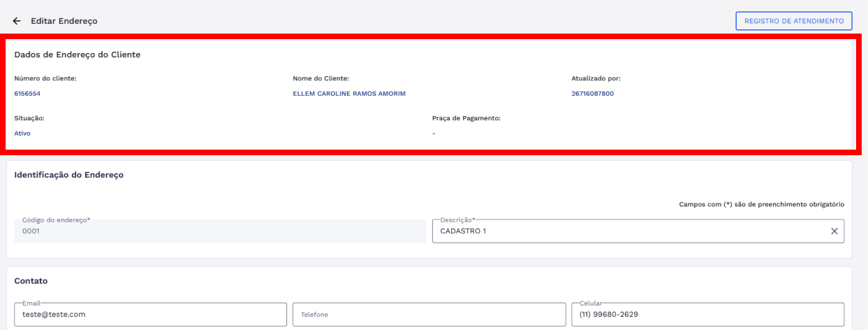Click the Contato section heading
The height and width of the screenshot is (330, 868).
[x=31, y=280]
